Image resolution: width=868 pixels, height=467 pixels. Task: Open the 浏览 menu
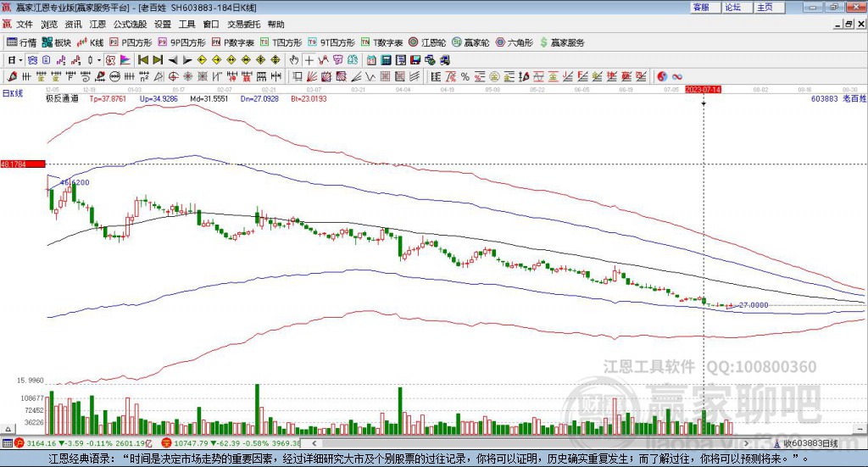(48, 25)
